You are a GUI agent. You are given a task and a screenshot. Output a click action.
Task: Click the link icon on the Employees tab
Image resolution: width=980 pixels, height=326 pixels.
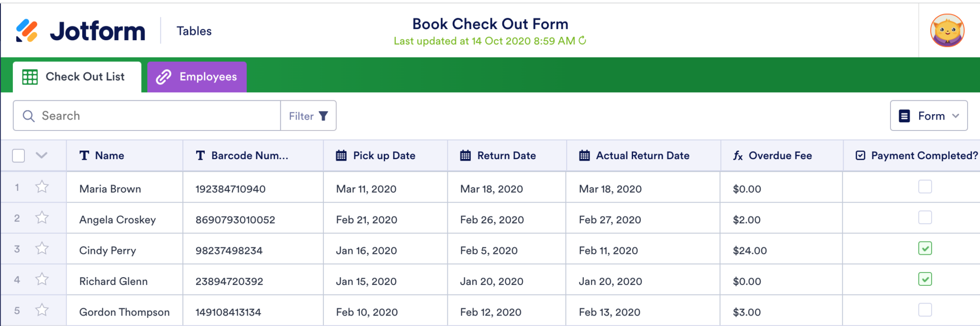pyautogui.click(x=163, y=76)
